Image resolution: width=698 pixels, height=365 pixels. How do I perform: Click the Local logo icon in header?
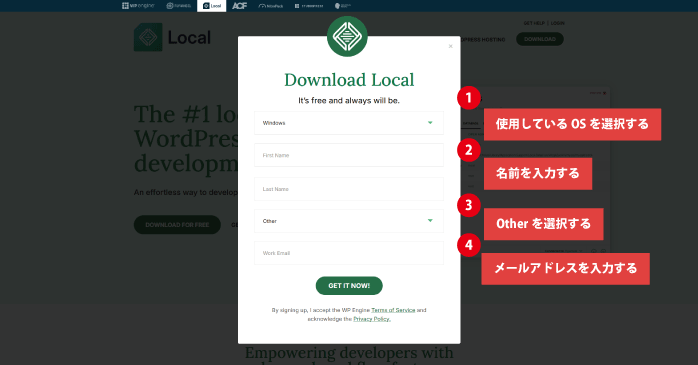(148, 37)
